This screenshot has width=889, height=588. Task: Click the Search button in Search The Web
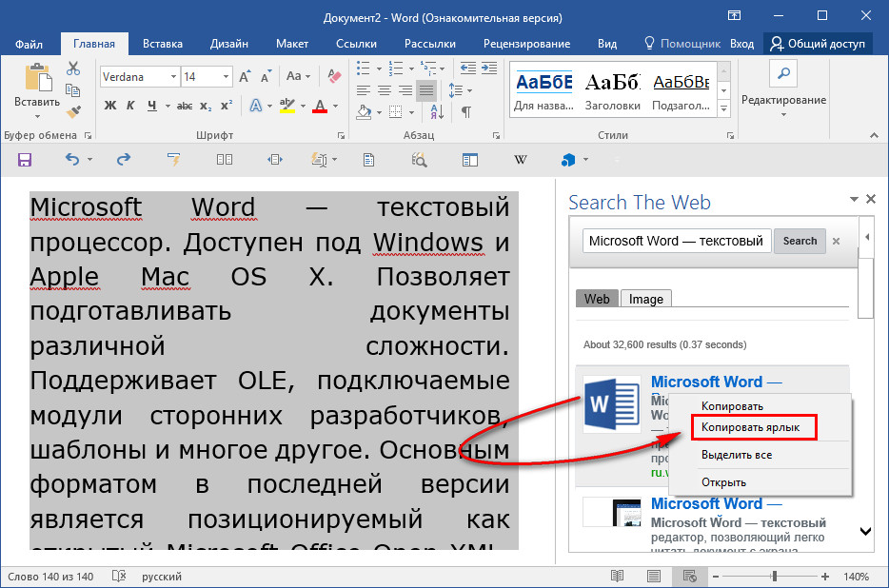pyautogui.click(x=800, y=241)
